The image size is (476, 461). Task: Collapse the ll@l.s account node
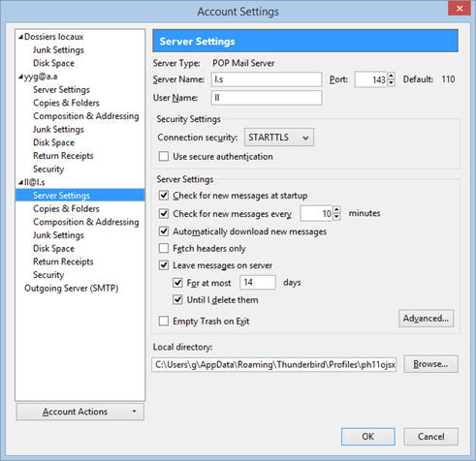coord(20,183)
